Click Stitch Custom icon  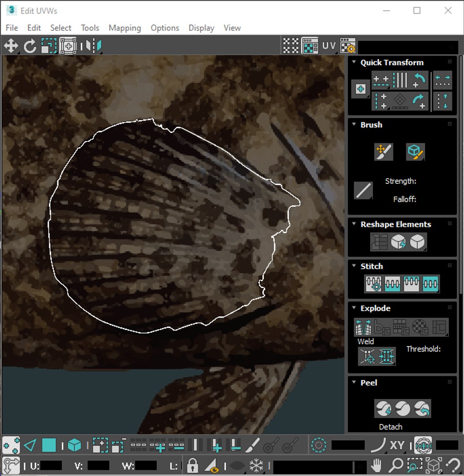pyautogui.click(x=430, y=284)
